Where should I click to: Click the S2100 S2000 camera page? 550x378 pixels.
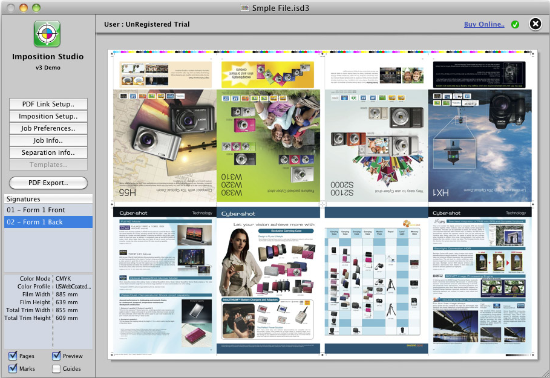pyautogui.click(x=376, y=146)
